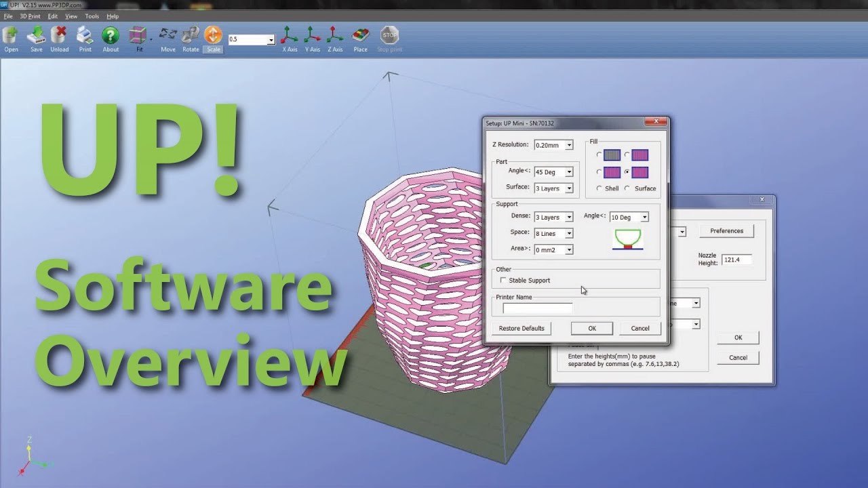868x488 pixels.
Task: Click the Place (auto place) icon
Action: pyautogui.click(x=361, y=35)
